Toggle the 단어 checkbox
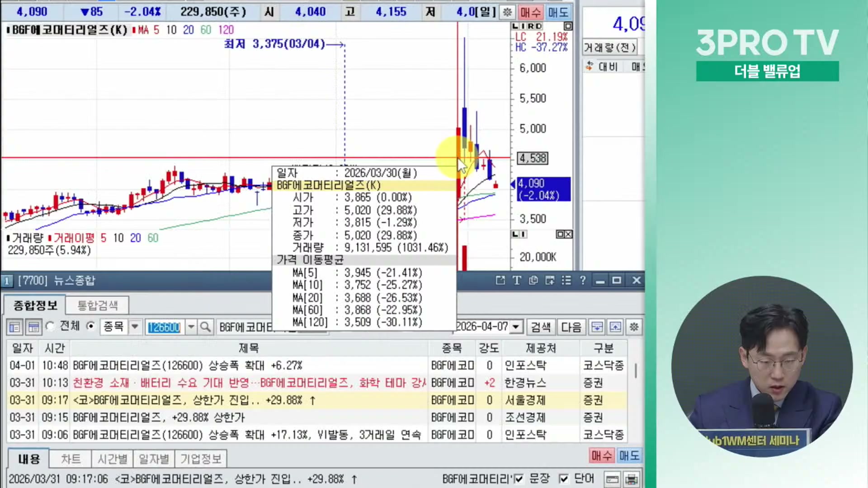868x488 pixels. (x=563, y=479)
